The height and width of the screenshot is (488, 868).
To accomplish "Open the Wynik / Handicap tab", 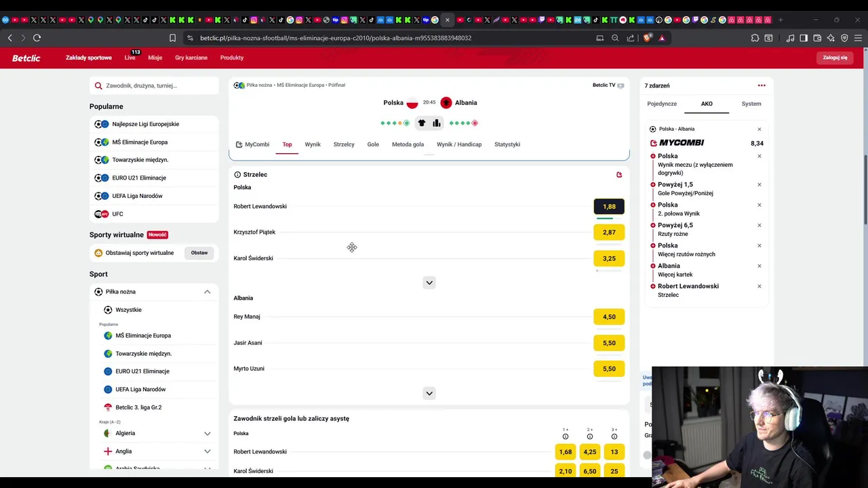I will pos(459,144).
